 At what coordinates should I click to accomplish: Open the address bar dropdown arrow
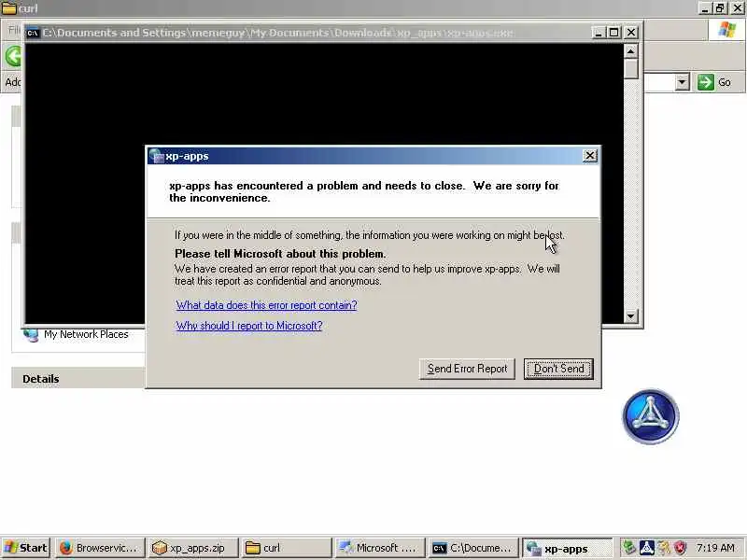click(x=683, y=82)
